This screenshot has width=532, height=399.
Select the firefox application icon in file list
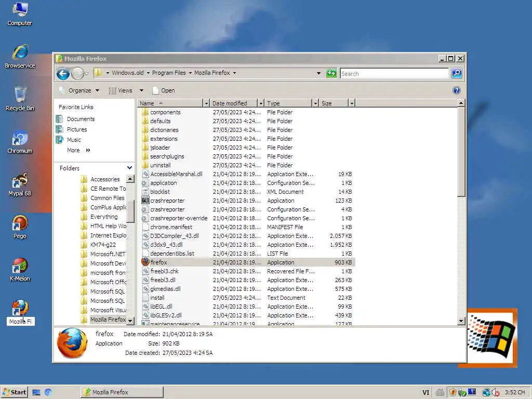click(145, 262)
